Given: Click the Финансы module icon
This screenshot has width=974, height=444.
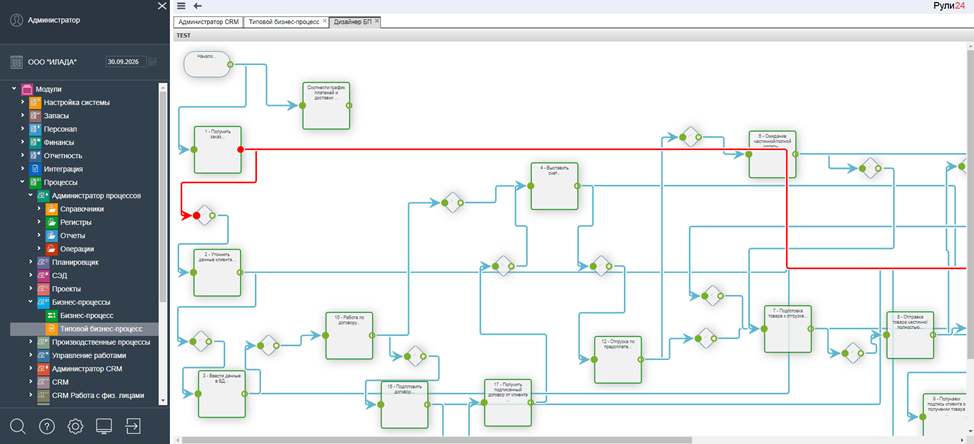Looking at the screenshot, I should [35, 142].
